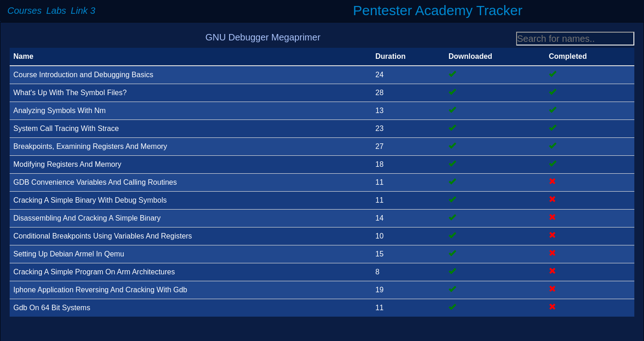Select 'Gdb On 64 Bit Systems' name
The width and height of the screenshot is (644, 341).
click(x=52, y=308)
